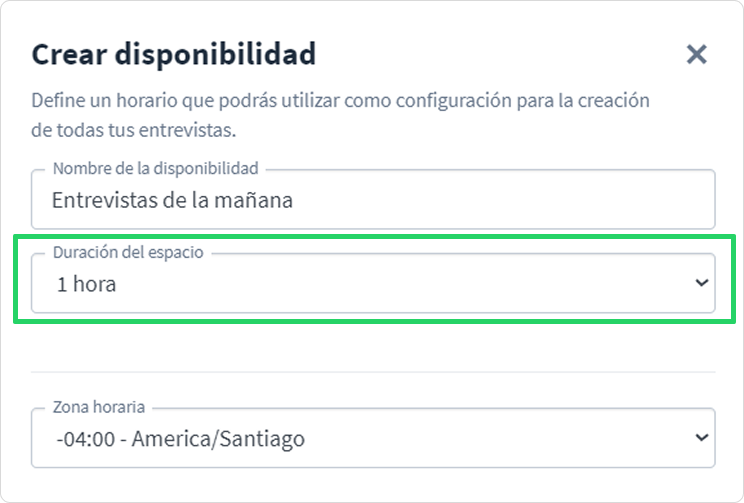The height and width of the screenshot is (503, 744).
Task: Click the word "hora" in the duration box
Action: [94, 284]
